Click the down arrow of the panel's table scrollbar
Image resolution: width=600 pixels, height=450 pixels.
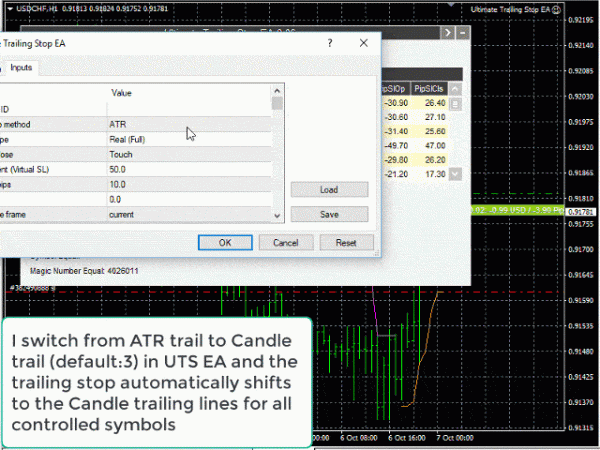click(456, 174)
